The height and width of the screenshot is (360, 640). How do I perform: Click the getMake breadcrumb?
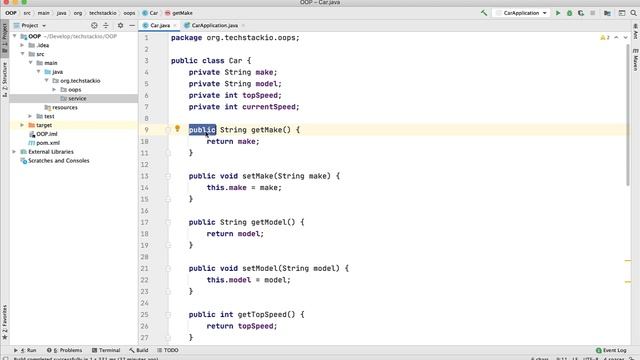tap(179, 13)
